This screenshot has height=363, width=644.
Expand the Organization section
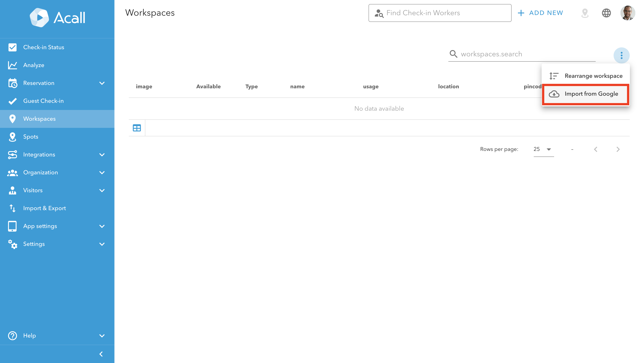pyautogui.click(x=102, y=172)
